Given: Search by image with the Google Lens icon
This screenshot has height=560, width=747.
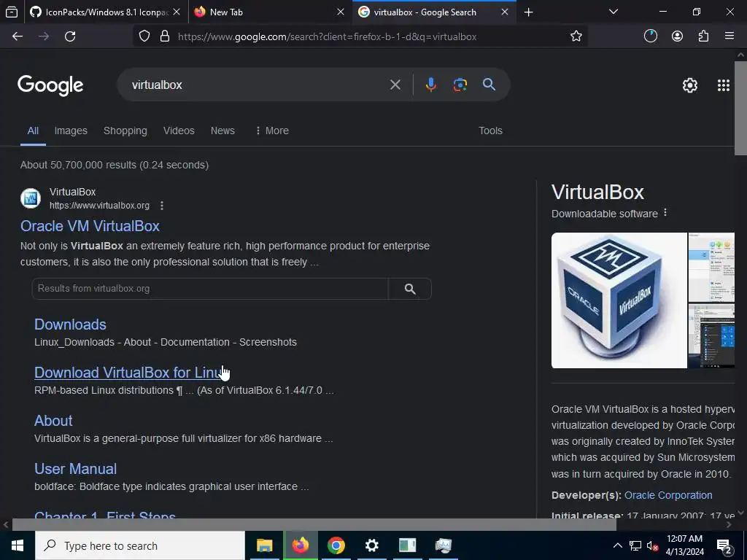Looking at the screenshot, I should (460, 85).
